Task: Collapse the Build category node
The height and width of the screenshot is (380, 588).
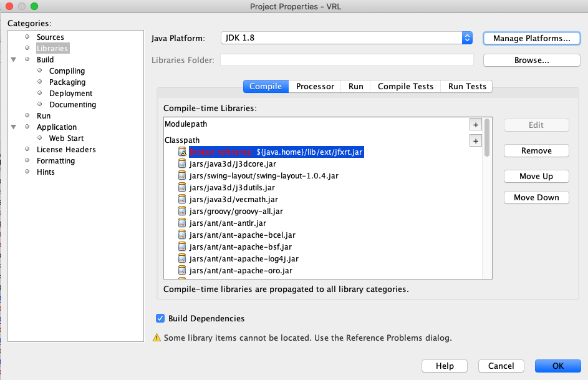Action: coord(14,60)
